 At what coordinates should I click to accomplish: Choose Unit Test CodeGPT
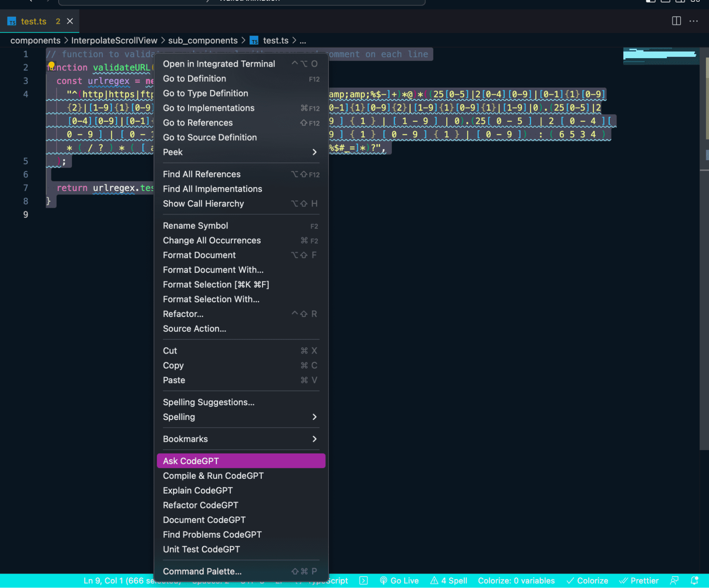[x=241, y=549]
